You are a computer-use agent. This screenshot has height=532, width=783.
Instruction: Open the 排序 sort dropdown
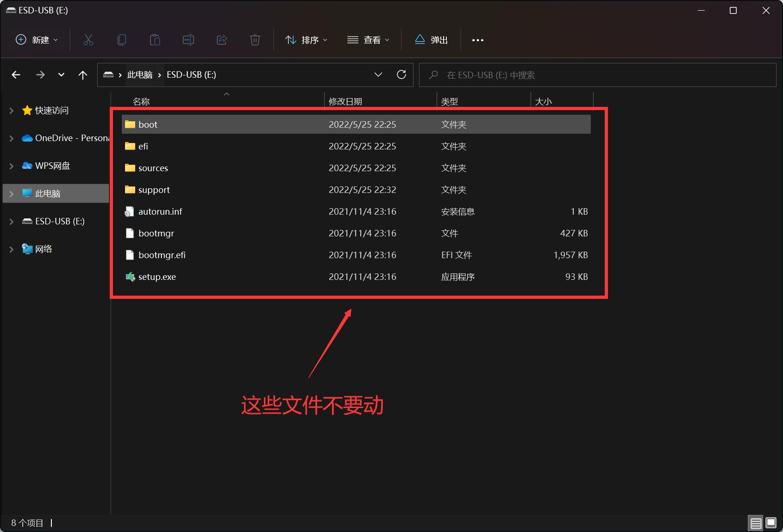tap(306, 40)
